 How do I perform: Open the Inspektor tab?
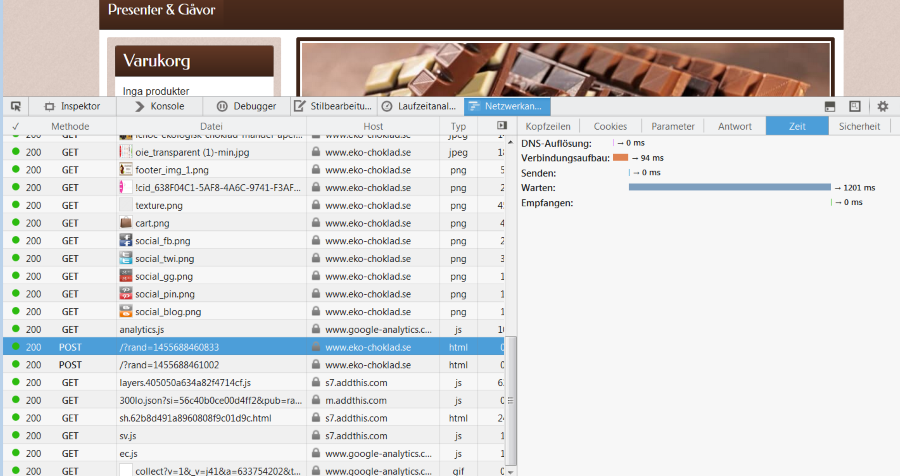point(72,106)
